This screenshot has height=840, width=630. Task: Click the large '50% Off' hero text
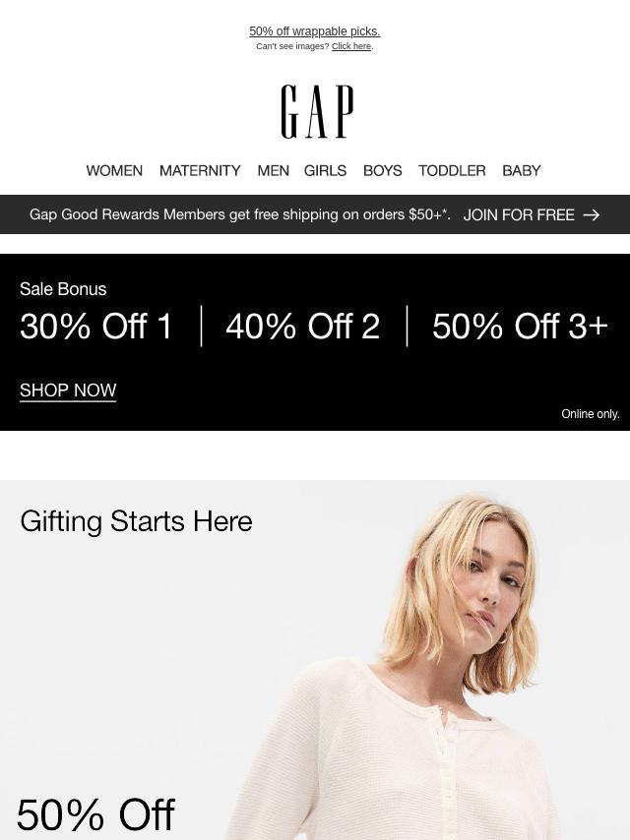pyautogui.click(x=95, y=814)
